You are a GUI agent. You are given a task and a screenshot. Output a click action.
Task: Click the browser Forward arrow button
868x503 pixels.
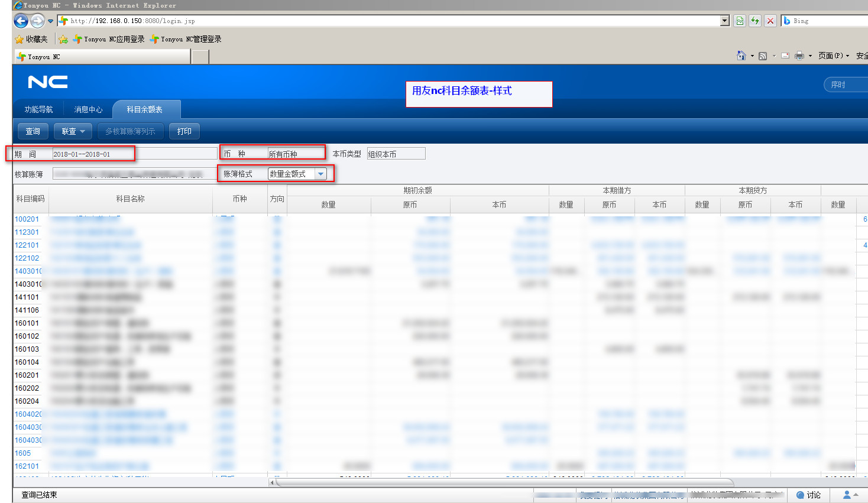pyautogui.click(x=37, y=21)
